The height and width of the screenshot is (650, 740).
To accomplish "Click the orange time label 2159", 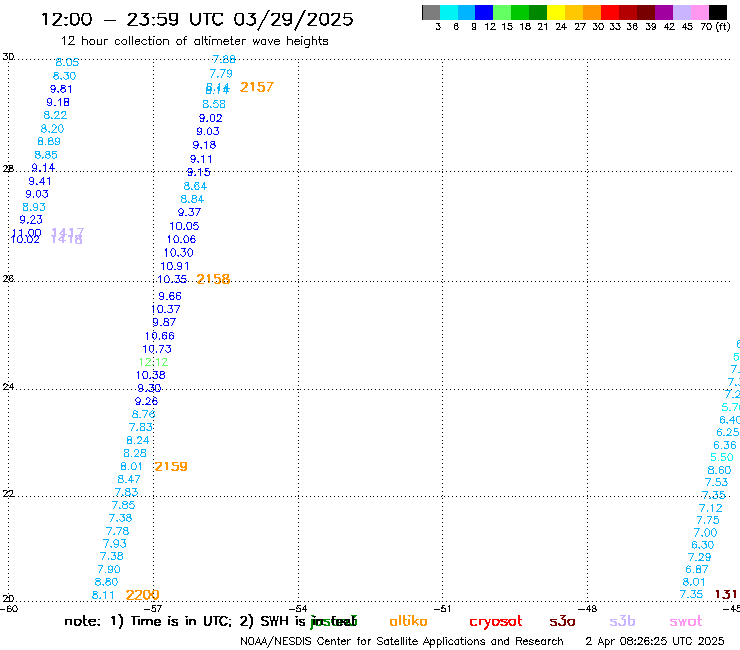I will 171,466.
